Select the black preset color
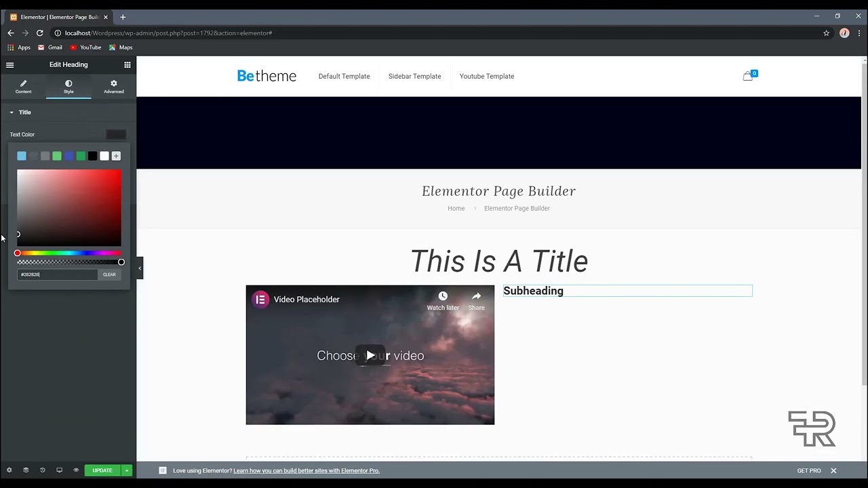The image size is (868, 488). pyautogui.click(x=92, y=156)
